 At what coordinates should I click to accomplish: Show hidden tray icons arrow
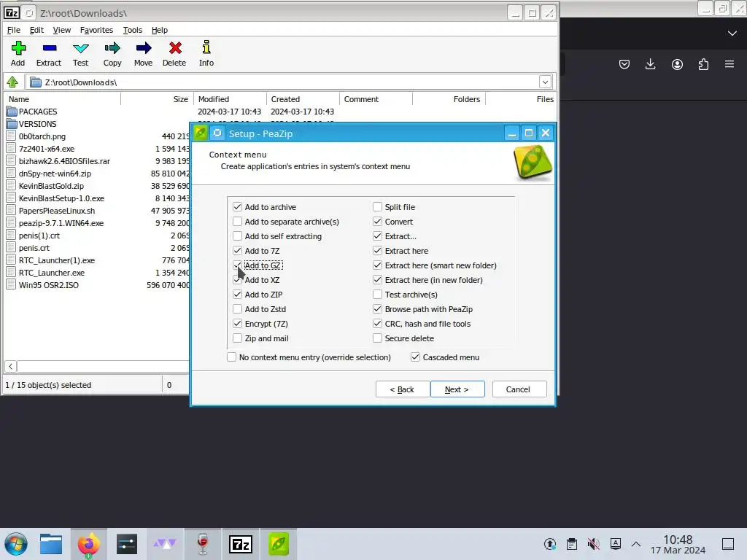[636, 544]
